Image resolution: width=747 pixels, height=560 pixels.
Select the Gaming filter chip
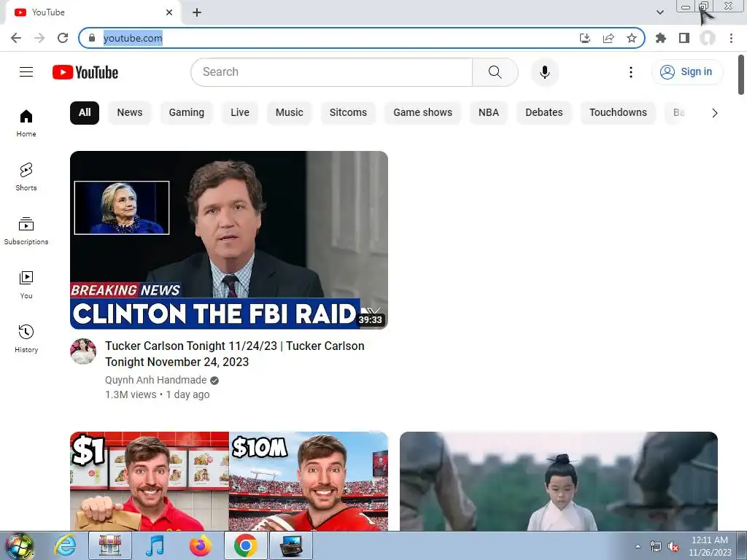186,113
